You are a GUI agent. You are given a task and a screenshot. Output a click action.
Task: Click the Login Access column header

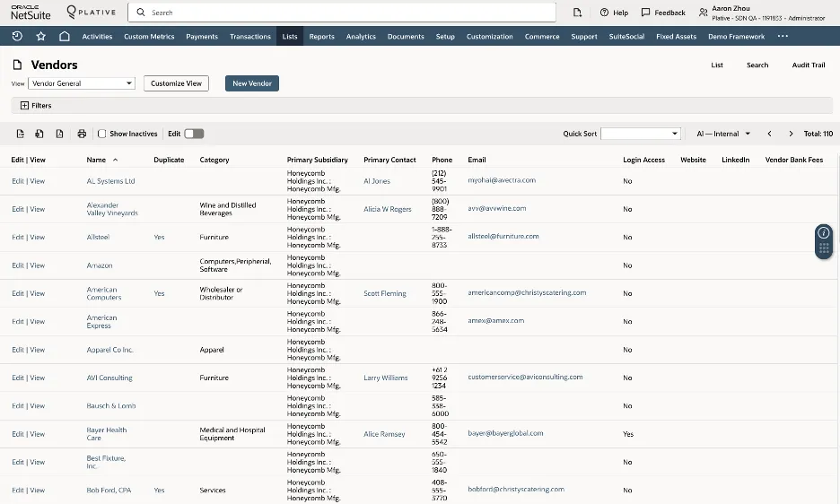pyautogui.click(x=643, y=160)
